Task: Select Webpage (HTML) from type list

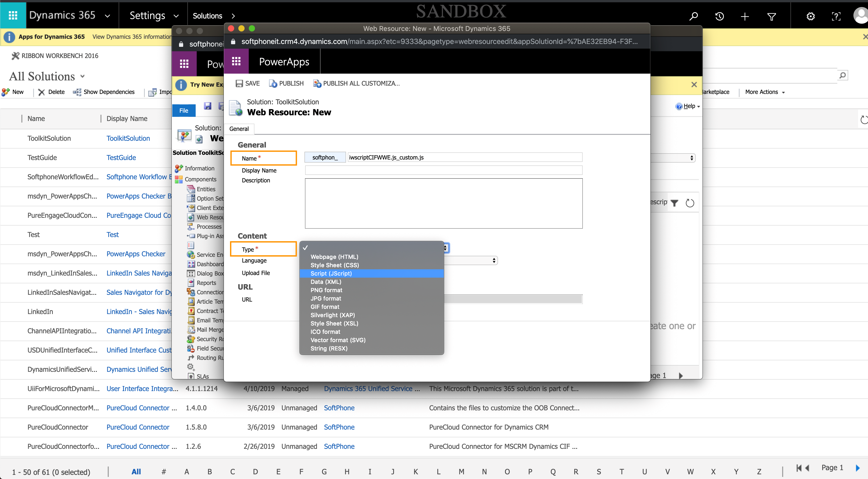Action: point(372,257)
